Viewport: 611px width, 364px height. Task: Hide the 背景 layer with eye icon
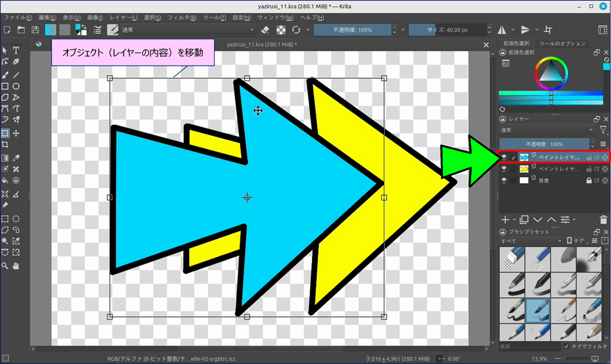(x=504, y=180)
